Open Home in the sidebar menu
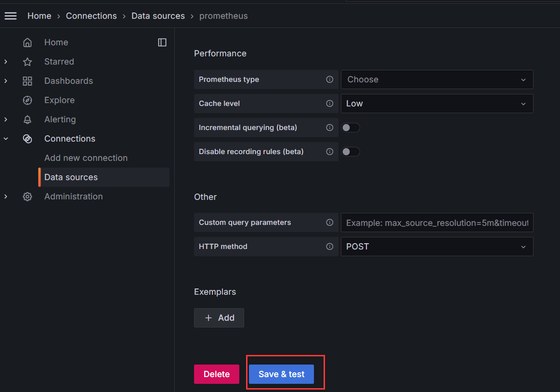560x392 pixels. [56, 42]
